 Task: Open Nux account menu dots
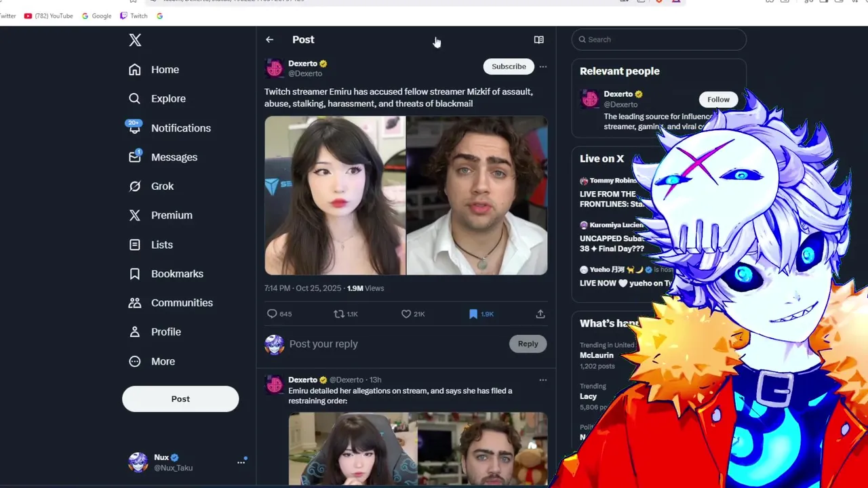241,462
